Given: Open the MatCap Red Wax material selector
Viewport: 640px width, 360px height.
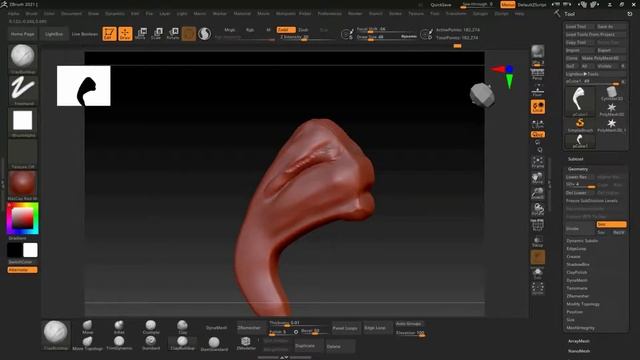Looking at the screenshot, I should 22,186.
